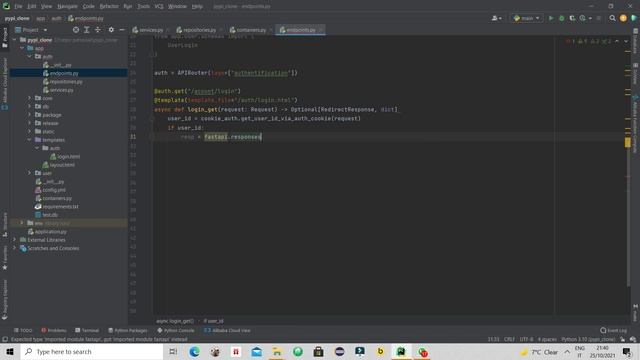Collapse all in Project tool window
Viewport: 640px width, 360px height.
point(98,30)
